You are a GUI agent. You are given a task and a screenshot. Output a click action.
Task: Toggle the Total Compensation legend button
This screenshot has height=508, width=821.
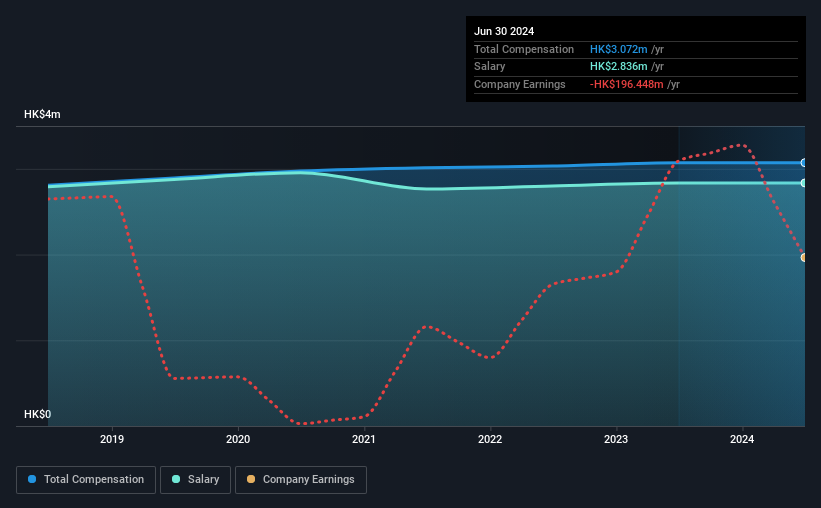point(86,480)
